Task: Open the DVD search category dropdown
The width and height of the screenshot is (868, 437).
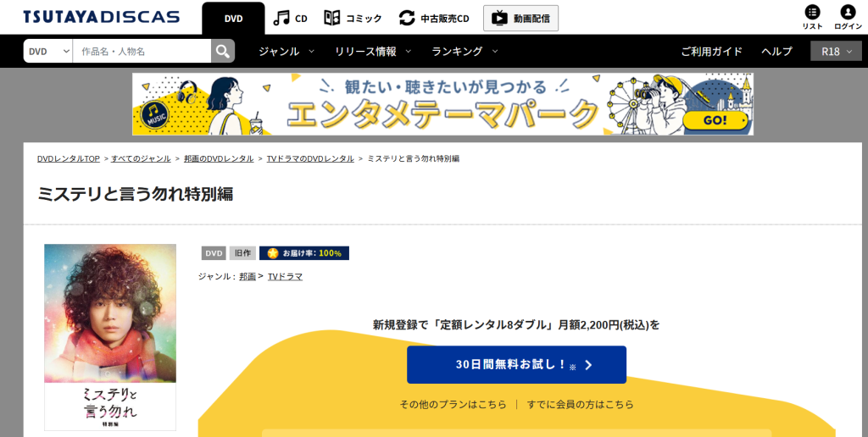Action: coord(48,51)
